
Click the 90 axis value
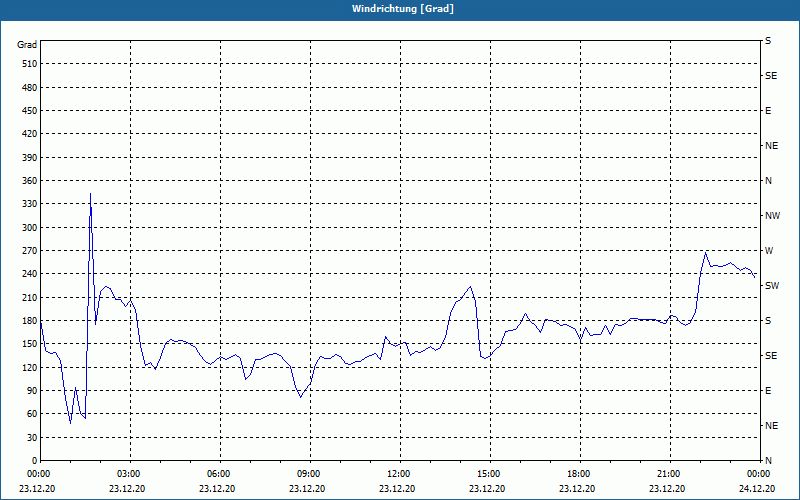point(32,391)
